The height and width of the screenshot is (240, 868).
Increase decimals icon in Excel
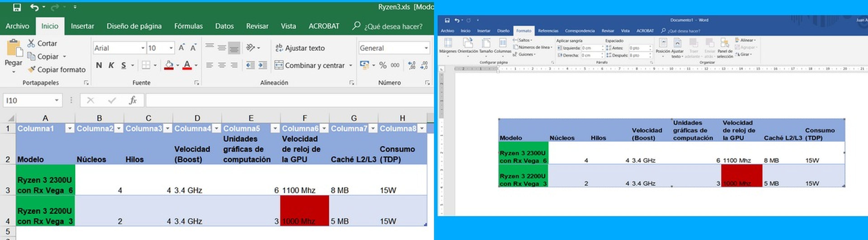pyautogui.click(x=411, y=65)
